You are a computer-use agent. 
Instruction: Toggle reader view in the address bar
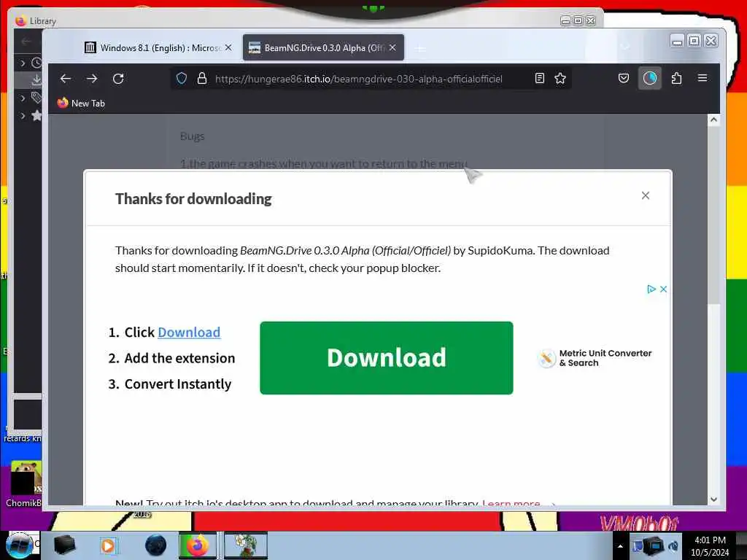pyautogui.click(x=539, y=78)
